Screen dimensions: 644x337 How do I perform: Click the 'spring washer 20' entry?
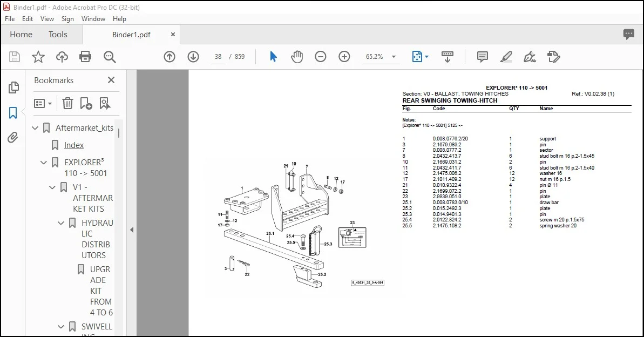[558, 226]
